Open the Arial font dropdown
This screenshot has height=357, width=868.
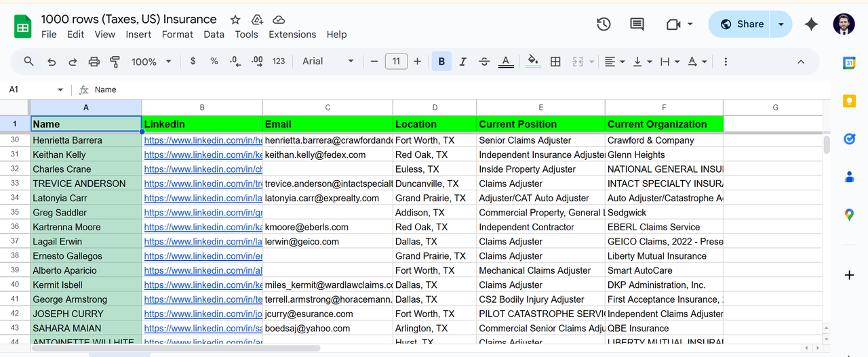328,62
